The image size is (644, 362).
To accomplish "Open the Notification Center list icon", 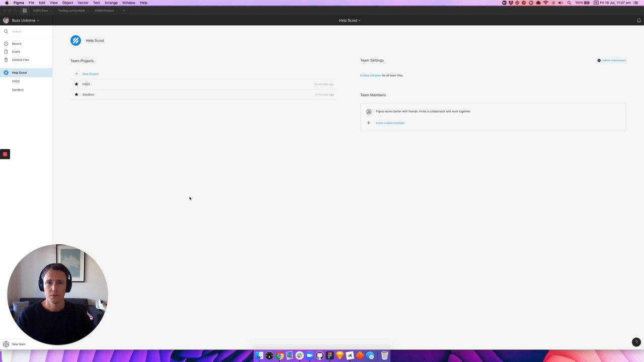I will (636, 3).
